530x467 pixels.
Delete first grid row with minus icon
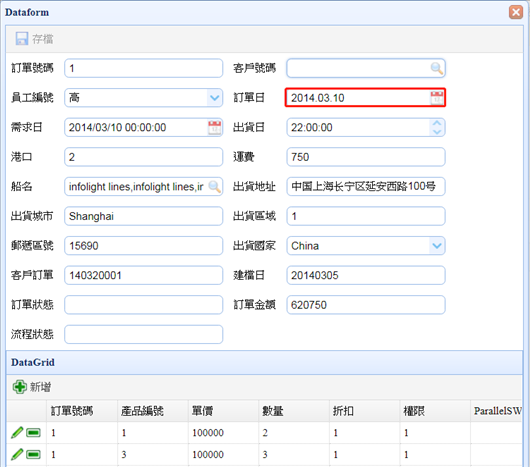[x=33, y=433]
